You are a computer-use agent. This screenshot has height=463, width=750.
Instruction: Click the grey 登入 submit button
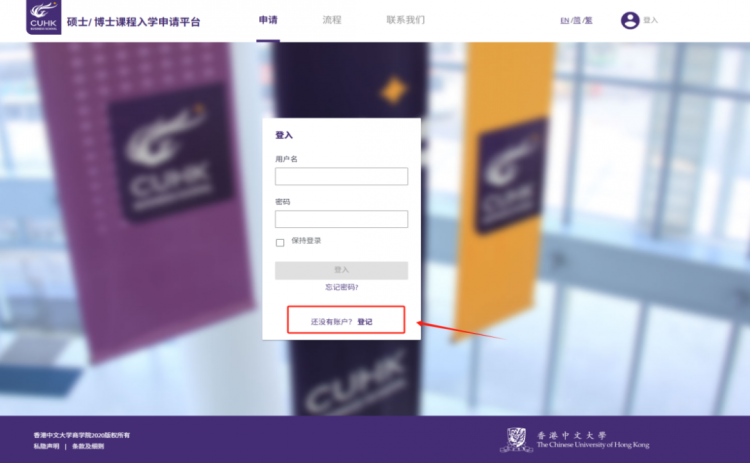point(341,270)
